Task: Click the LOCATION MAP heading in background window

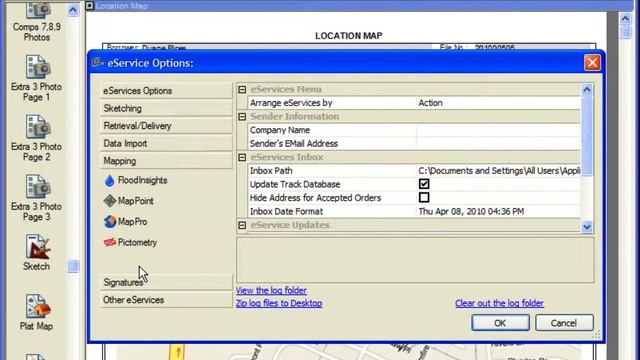Action: tap(349, 36)
